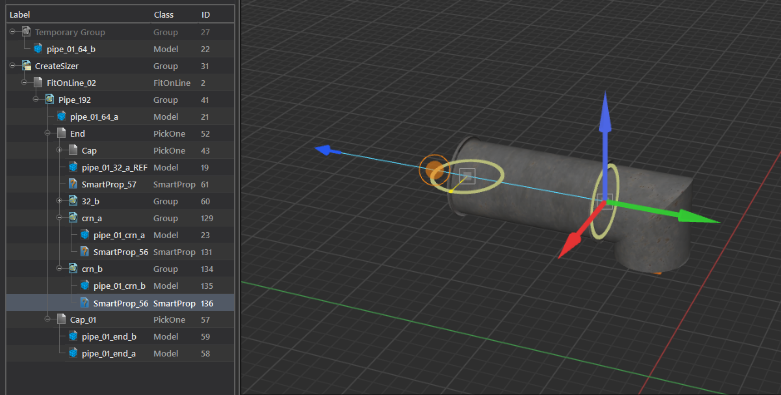The image size is (781, 395).
Task: Sort by the Label column header
Action: tap(20, 15)
